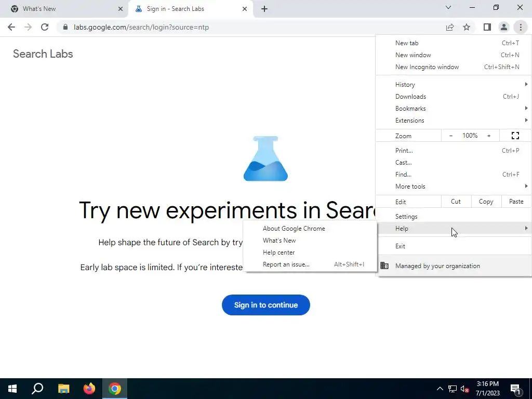Click the Help menu entry
Image resolution: width=532 pixels, height=399 pixels.
454,229
